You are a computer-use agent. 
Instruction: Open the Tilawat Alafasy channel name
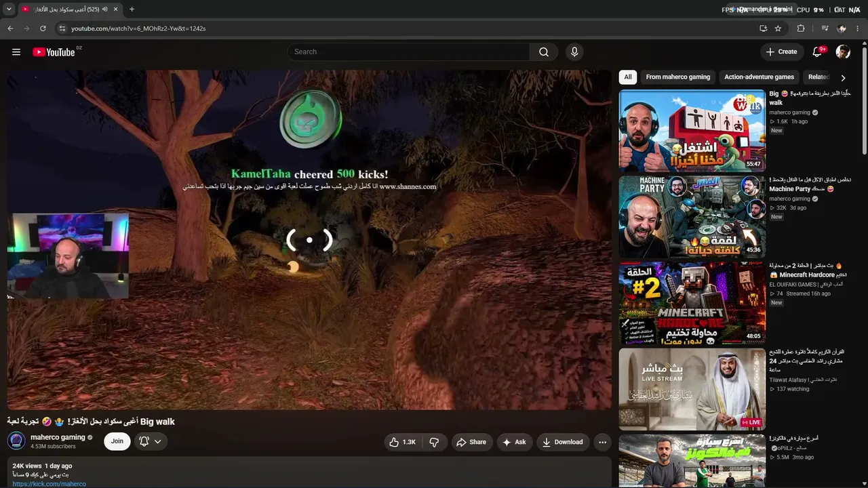[803, 380]
